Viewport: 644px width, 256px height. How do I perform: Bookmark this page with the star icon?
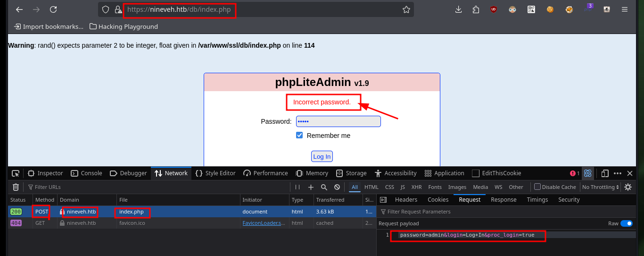coord(406,9)
